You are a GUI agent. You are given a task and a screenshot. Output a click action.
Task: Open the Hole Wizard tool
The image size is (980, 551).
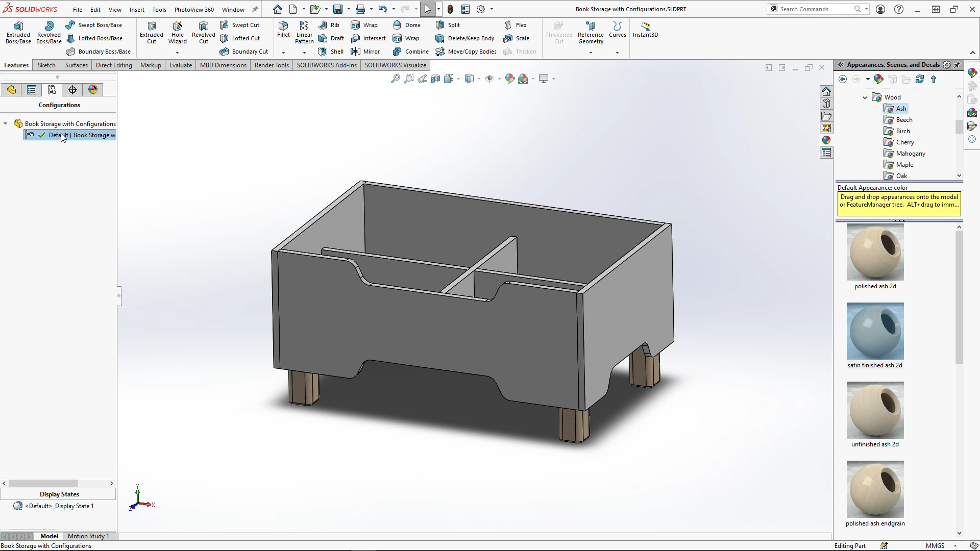point(178,32)
